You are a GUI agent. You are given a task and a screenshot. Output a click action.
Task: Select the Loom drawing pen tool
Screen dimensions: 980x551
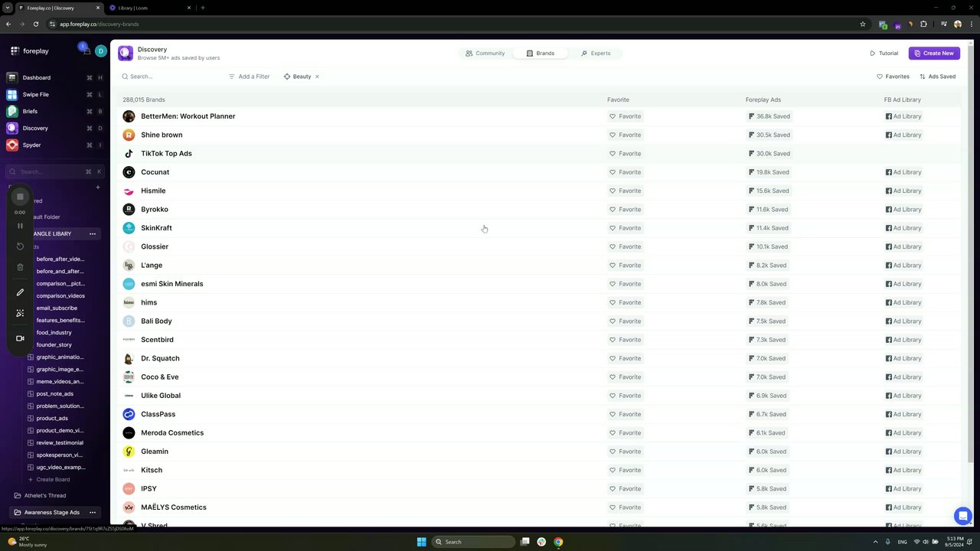tap(20, 292)
